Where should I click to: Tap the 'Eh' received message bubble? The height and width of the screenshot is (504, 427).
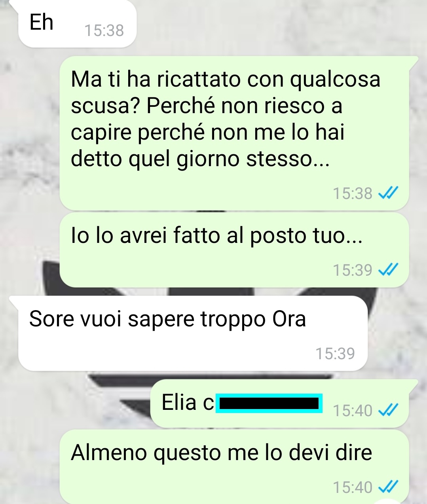[x=77, y=24]
